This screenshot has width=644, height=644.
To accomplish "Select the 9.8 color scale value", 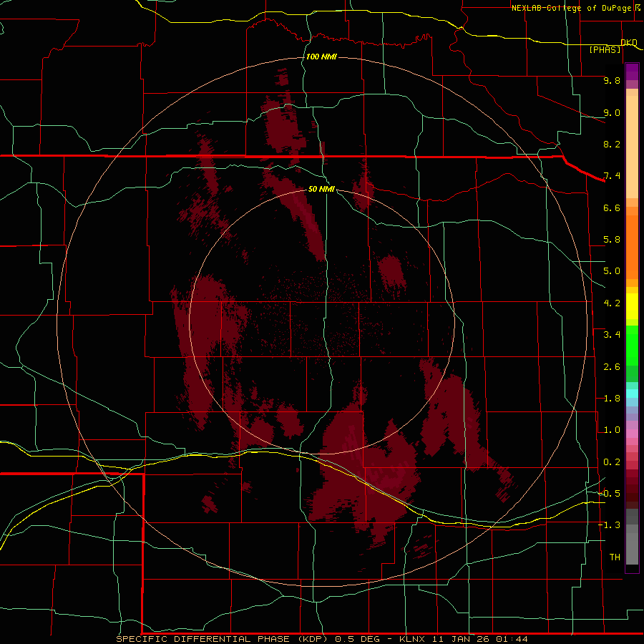I will pos(612,80).
